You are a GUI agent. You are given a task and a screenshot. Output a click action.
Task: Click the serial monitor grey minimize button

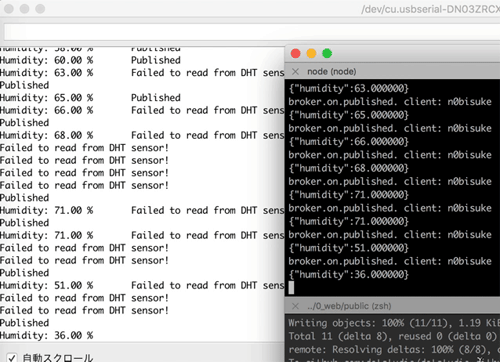point(24,9)
